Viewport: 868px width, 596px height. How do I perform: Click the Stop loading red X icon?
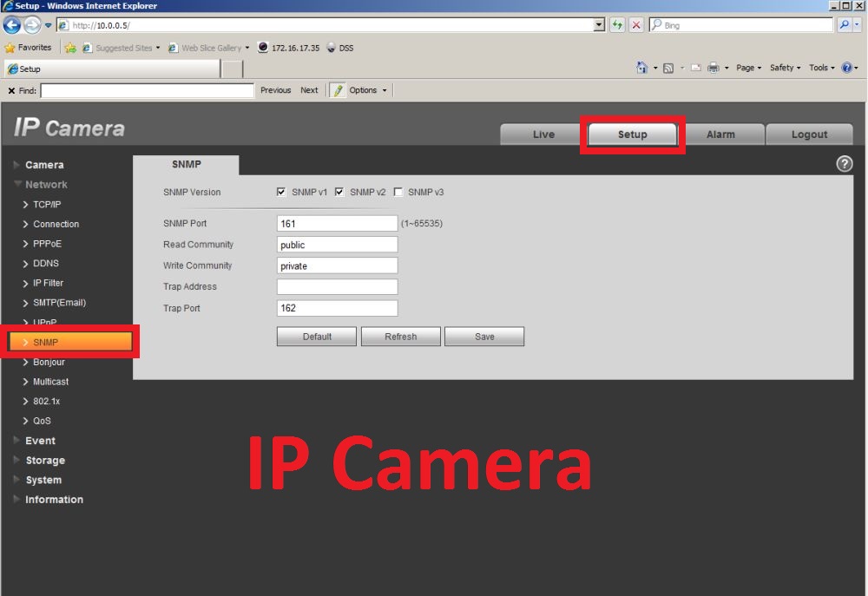[636, 25]
